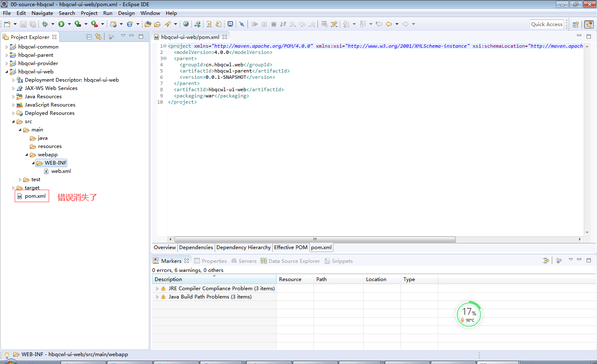Open the Project menu
This screenshot has height=364, width=597.
tap(89, 13)
